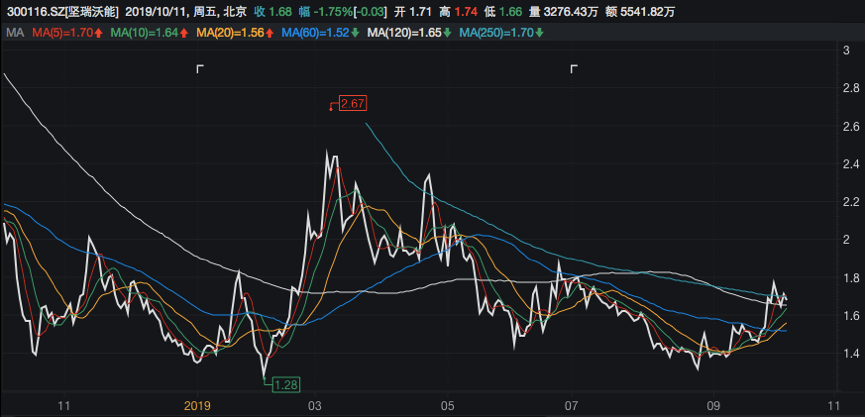Click the 2.67 high price marker
This screenshot has height=417, width=865.
click(353, 104)
